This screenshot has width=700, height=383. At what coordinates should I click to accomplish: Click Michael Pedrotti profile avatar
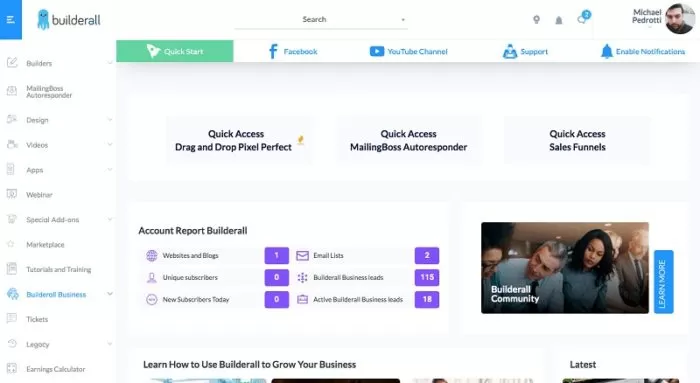tap(680, 19)
